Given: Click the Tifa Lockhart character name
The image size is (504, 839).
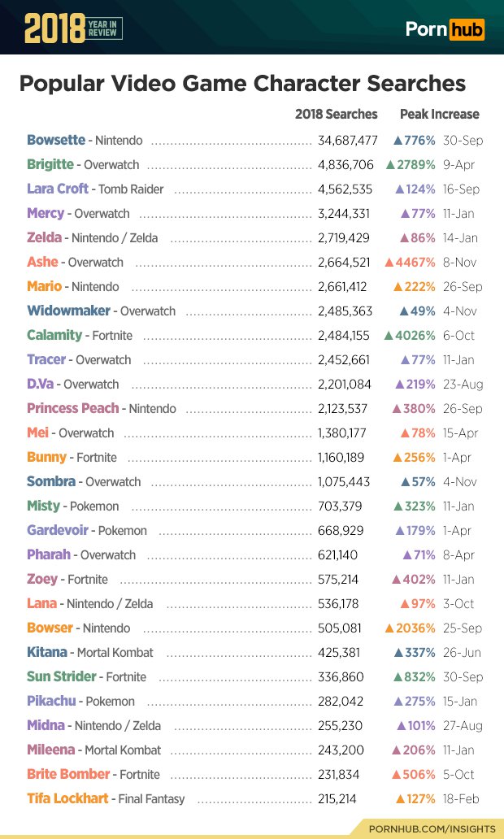Looking at the screenshot, I should [67, 798].
